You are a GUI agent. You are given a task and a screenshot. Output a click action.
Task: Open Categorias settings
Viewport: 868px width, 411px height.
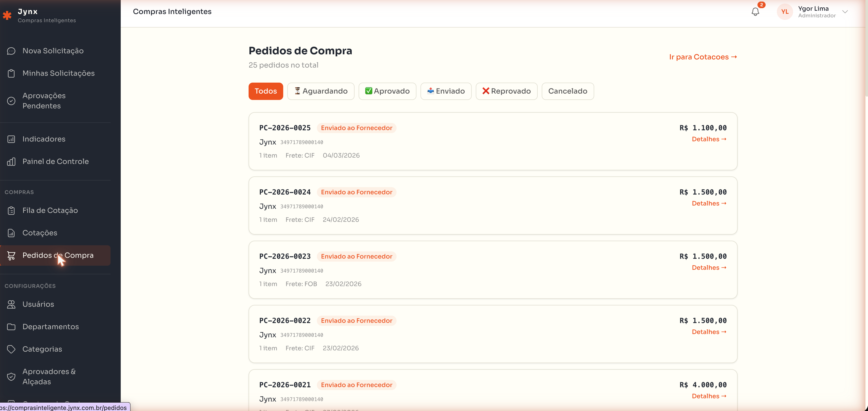pos(42,349)
